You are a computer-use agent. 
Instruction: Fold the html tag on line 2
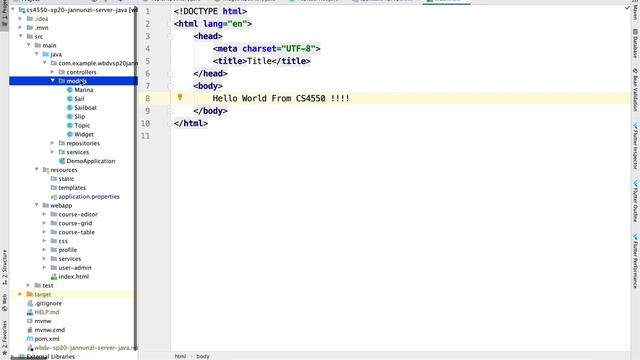[x=171, y=24]
